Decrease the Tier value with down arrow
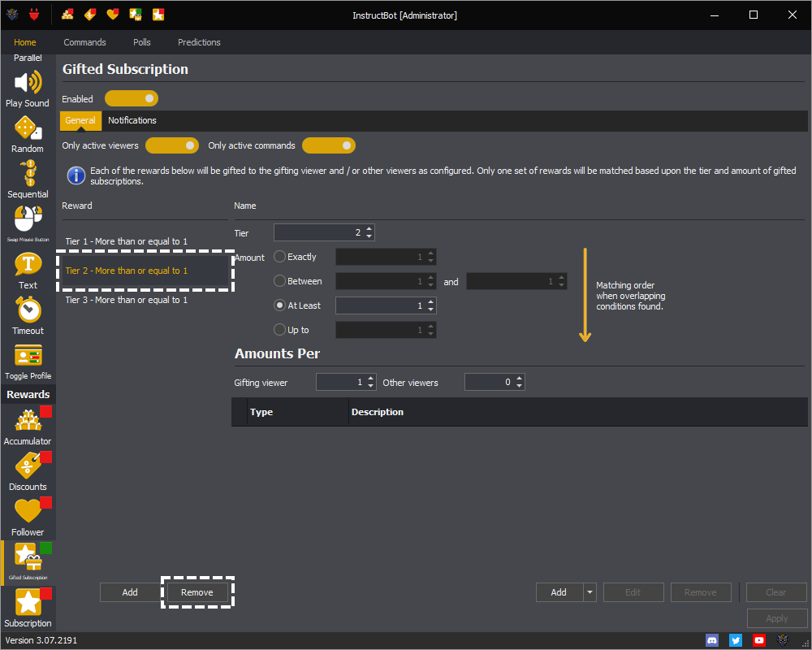Image resolution: width=812 pixels, height=650 pixels. point(369,236)
